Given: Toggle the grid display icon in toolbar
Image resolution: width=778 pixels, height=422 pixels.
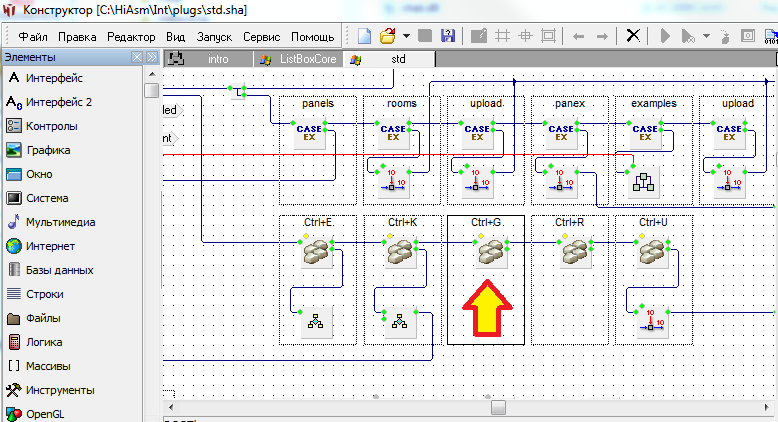Looking at the screenshot, I should tap(503, 36).
